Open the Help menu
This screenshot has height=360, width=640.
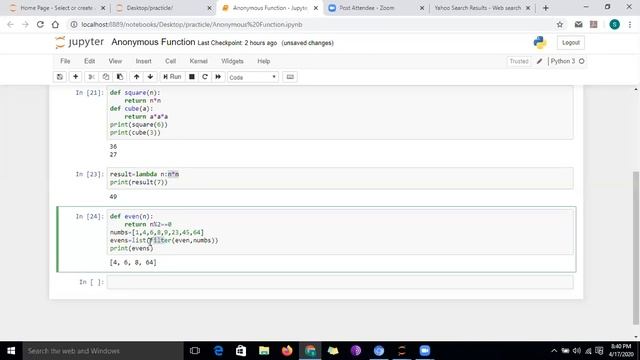(264, 61)
